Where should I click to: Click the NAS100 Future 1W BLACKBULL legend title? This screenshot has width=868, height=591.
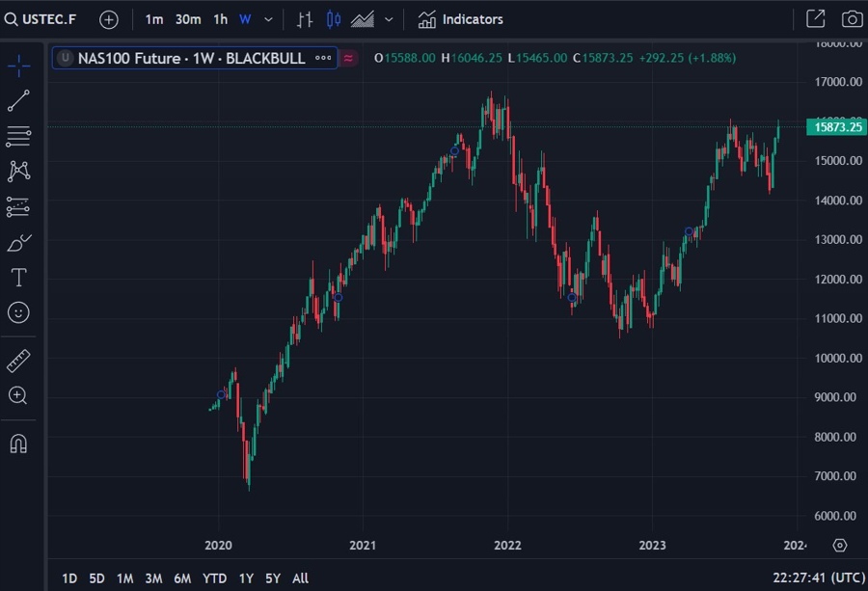tap(192, 58)
